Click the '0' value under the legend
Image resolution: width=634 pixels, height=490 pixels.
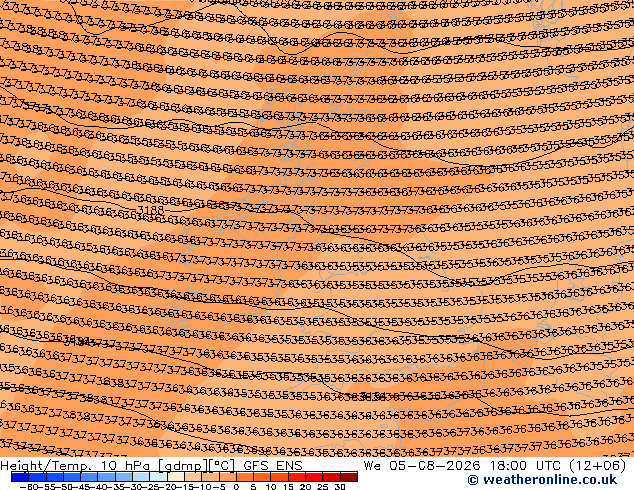tap(237, 487)
